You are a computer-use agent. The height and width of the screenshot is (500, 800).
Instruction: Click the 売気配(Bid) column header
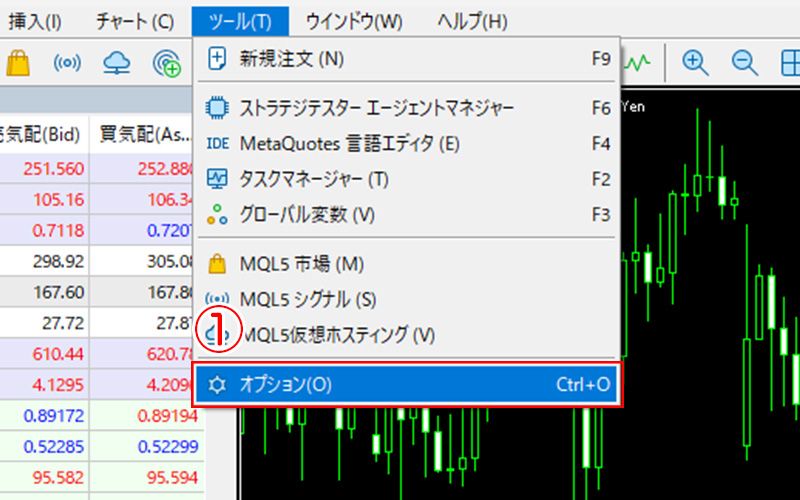coord(44,133)
